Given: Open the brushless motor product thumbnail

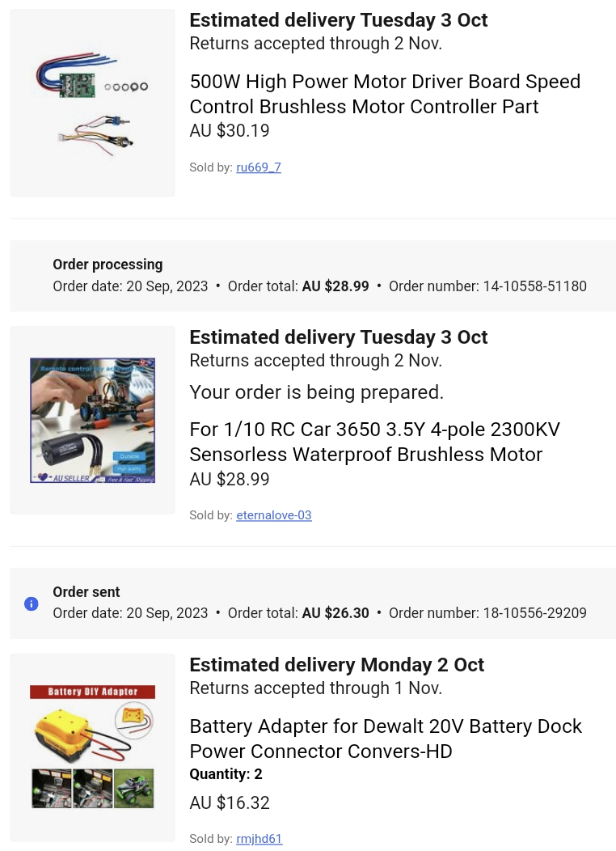Looking at the screenshot, I should click(x=93, y=420).
